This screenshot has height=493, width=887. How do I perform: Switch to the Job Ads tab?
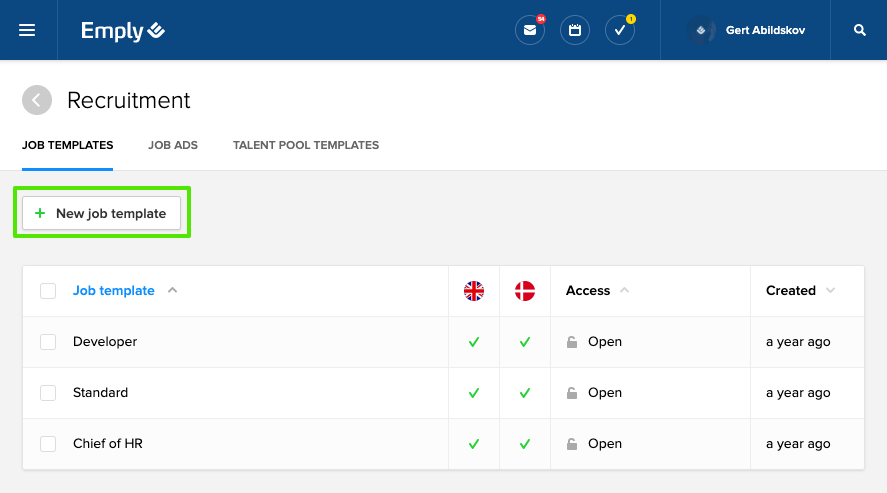pyautogui.click(x=173, y=145)
